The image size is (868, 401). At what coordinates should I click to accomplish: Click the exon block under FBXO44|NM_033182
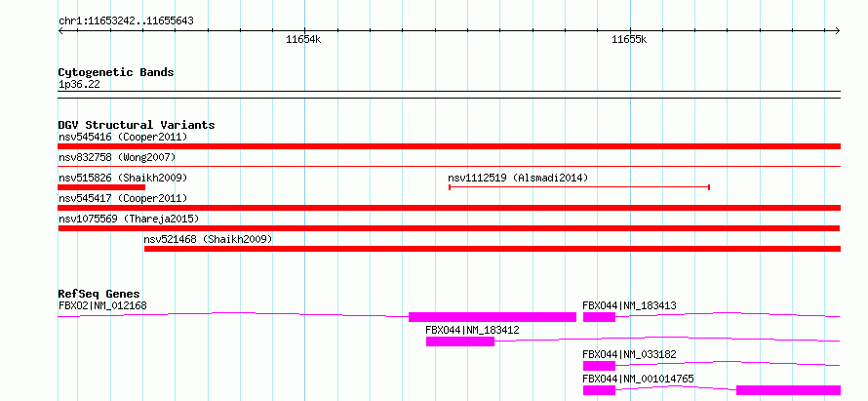point(599,366)
